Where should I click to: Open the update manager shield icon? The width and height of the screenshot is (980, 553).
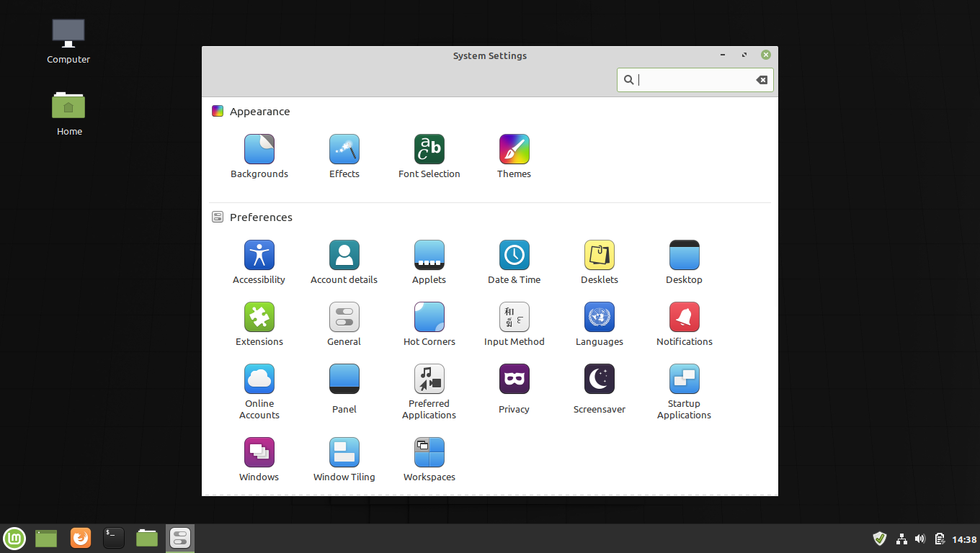point(880,539)
